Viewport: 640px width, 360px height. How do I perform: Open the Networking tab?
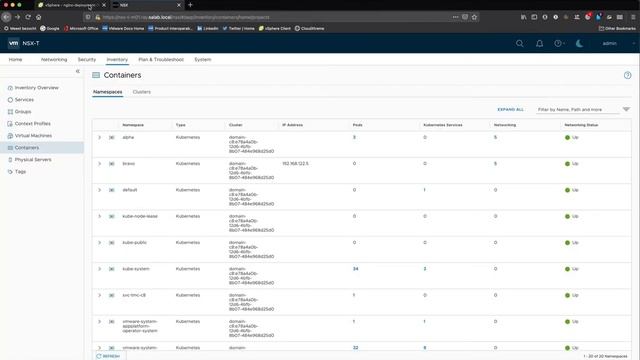[54, 60]
